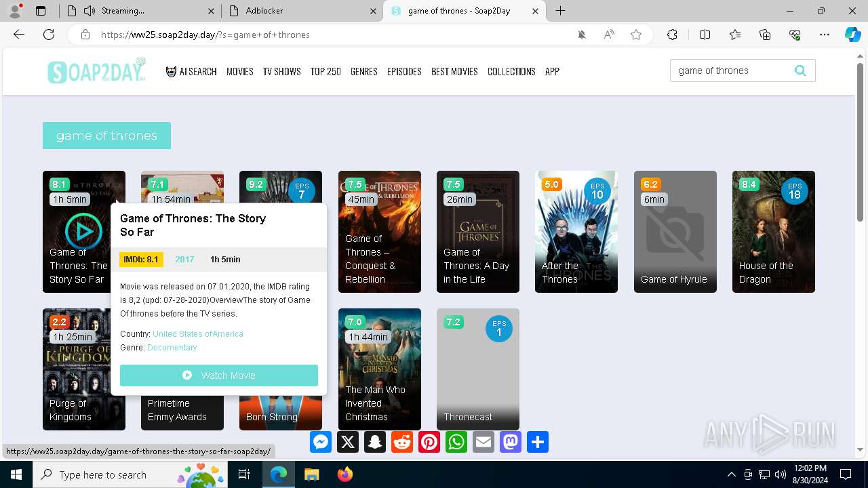Open the Read aloud icon
The width and height of the screenshot is (868, 488).
[x=609, y=35]
